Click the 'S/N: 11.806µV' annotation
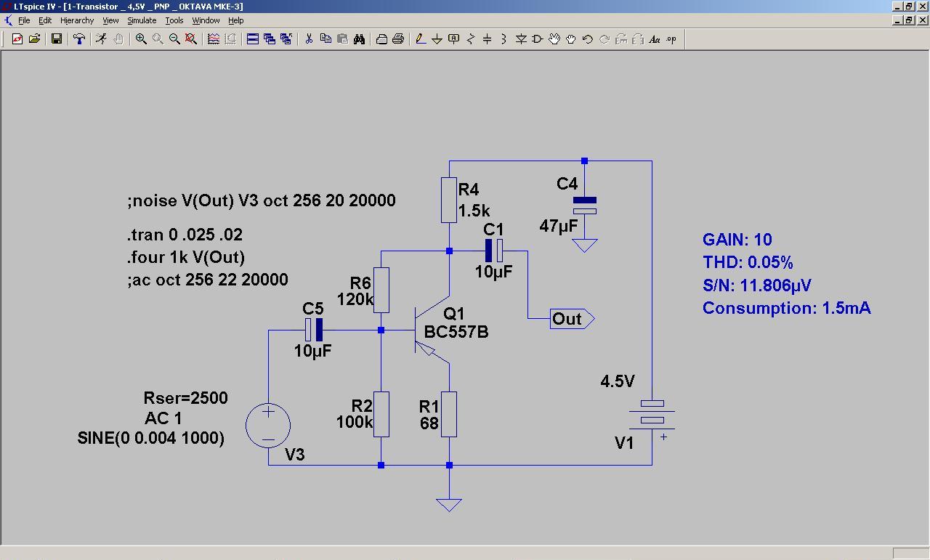Screen dimensions: 930x560 pos(757,285)
